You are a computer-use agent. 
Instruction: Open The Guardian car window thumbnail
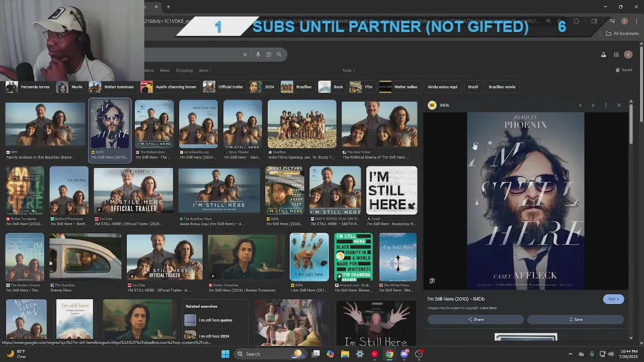coord(85,257)
